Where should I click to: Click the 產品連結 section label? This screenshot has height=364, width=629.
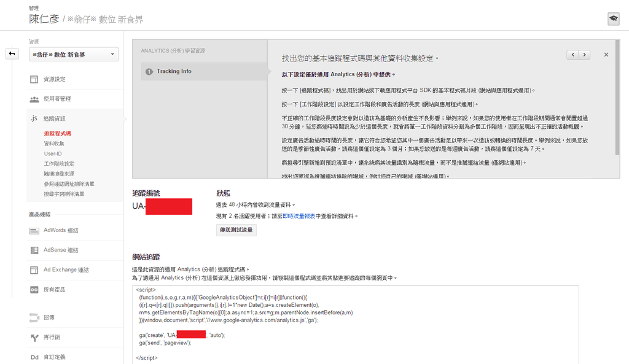(40, 214)
